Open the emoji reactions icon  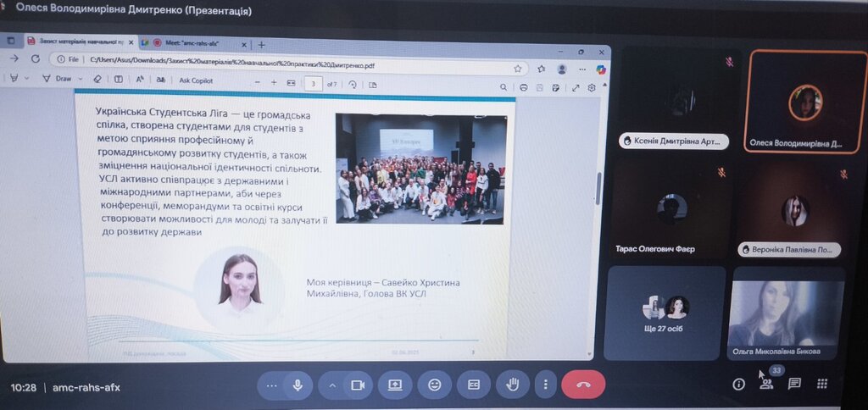435,385
